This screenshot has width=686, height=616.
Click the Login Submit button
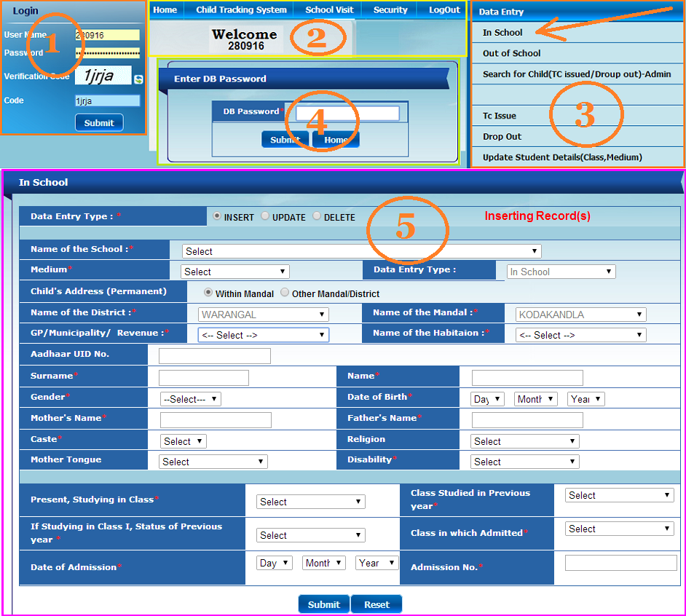click(99, 123)
